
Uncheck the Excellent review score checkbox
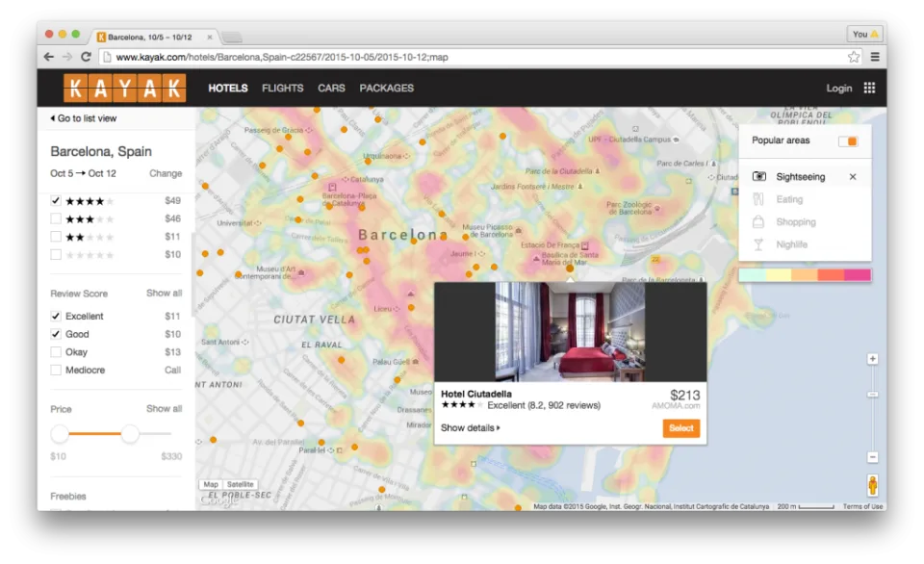[56, 316]
